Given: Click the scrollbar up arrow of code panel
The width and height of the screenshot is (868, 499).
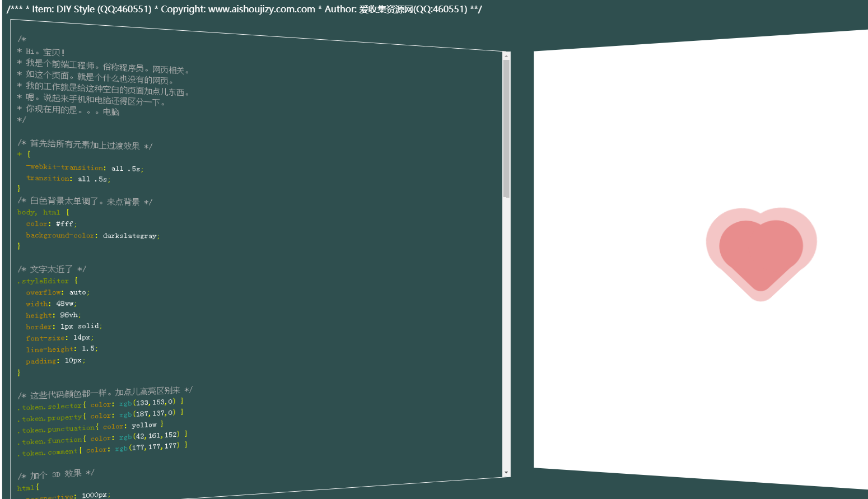Looking at the screenshot, I should point(506,55).
